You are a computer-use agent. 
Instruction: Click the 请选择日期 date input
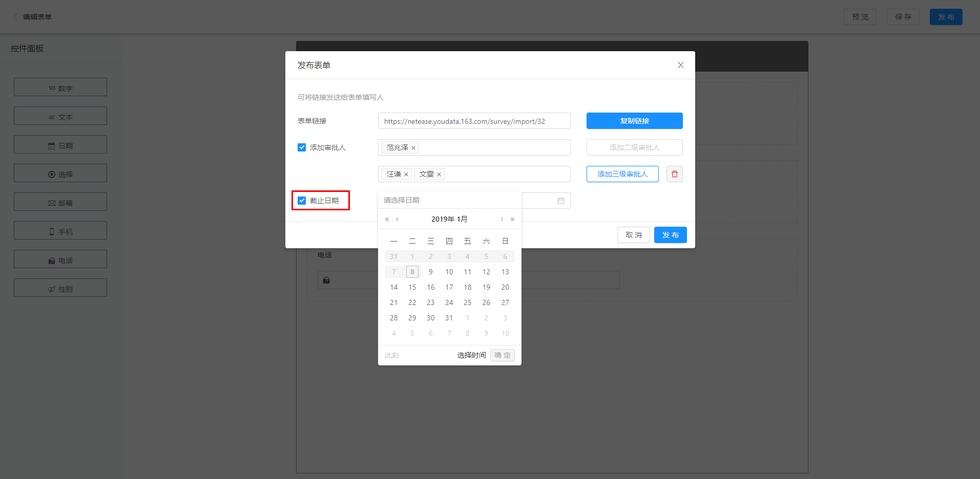coord(449,200)
